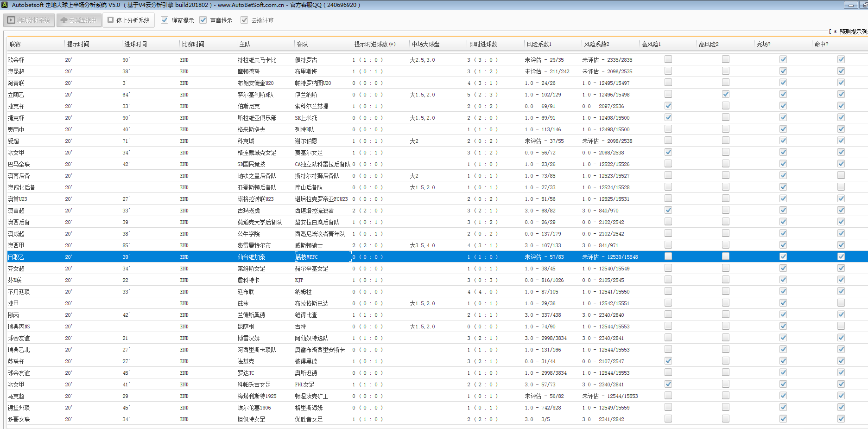Minimize the Autobetsoft window
868x429 pixels.
851,5
